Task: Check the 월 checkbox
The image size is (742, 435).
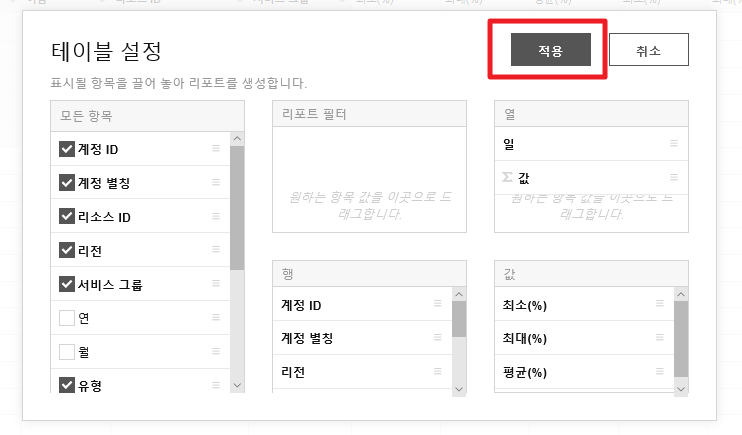Action: (x=67, y=352)
